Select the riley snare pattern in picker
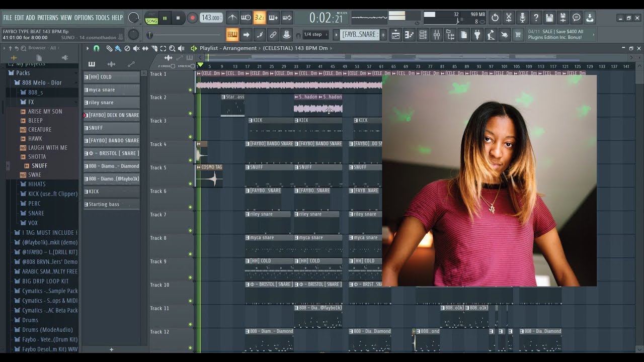Image resolution: width=644 pixels, height=362 pixels. tap(112, 103)
